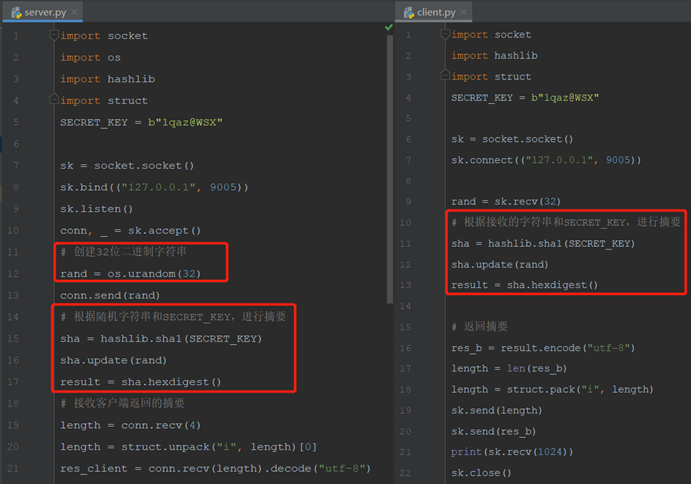Image resolution: width=691 pixels, height=484 pixels.
Task: Switch to the client.py tab
Action: tap(433, 12)
